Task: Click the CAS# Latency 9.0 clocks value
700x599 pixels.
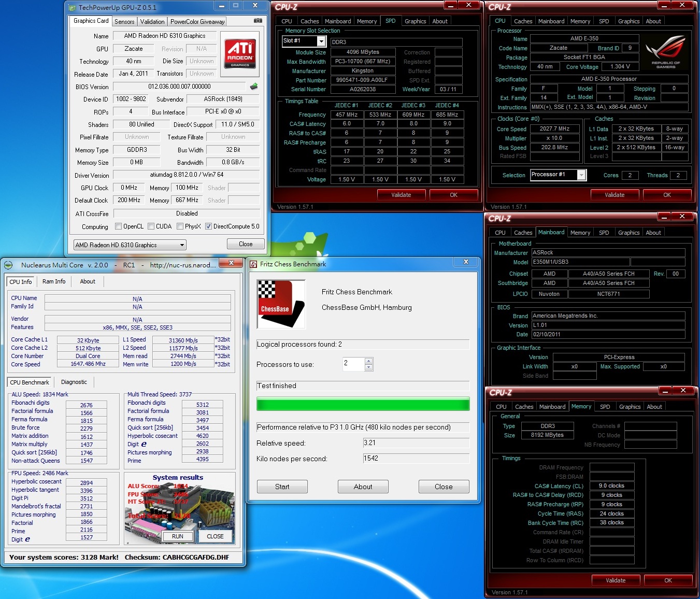Action: coord(612,486)
